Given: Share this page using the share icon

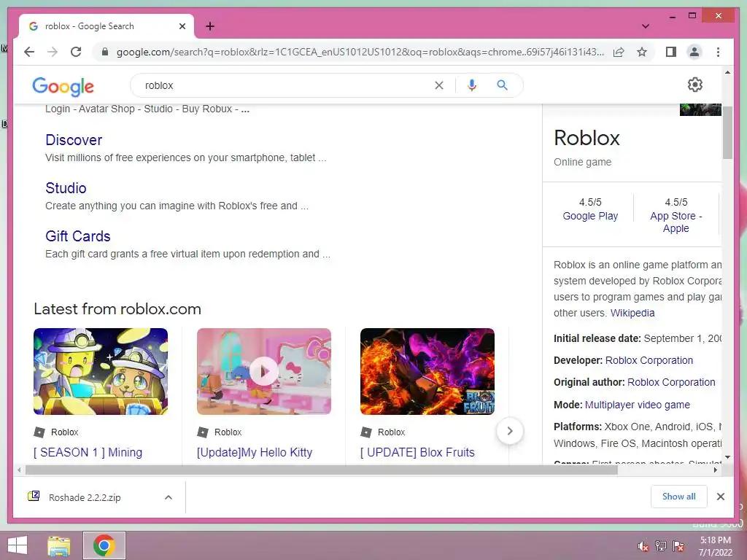Looking at the screenshot, I should (x=619, y=52).
